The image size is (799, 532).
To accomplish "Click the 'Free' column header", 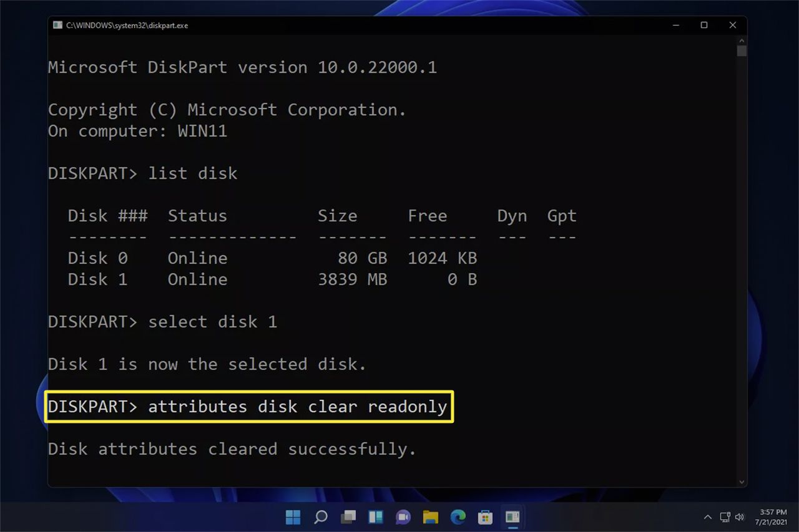I will click(427, 216).
